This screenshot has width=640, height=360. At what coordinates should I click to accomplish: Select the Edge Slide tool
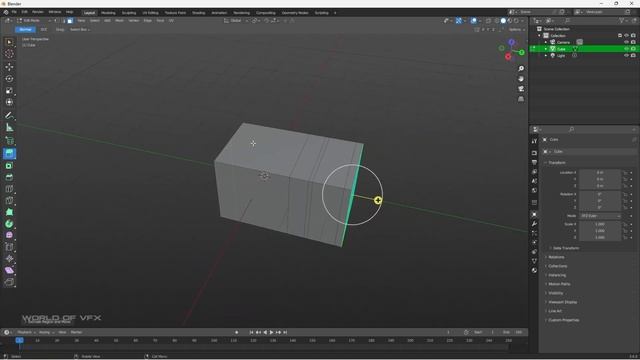[9, 247]
